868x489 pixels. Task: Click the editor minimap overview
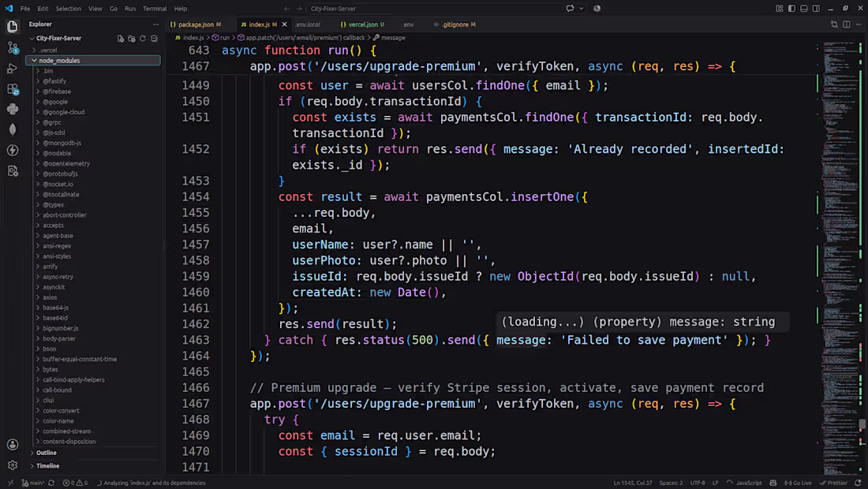coord(841,257)
